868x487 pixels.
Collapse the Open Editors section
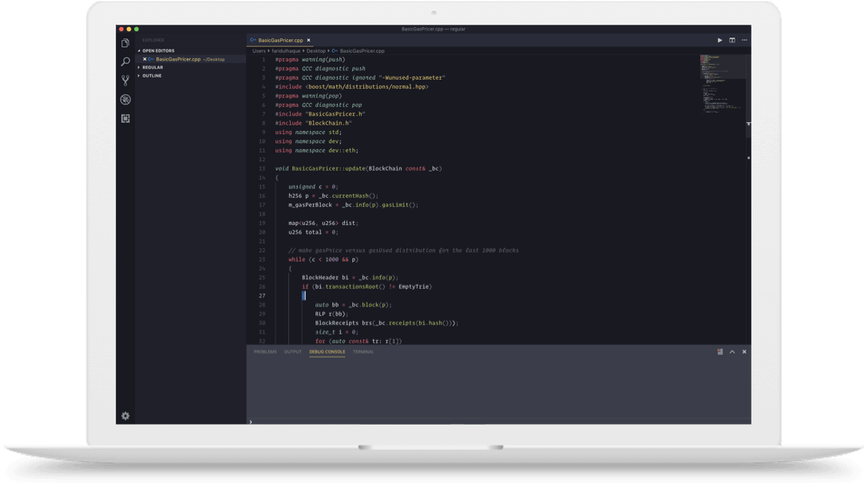point(157,50)
